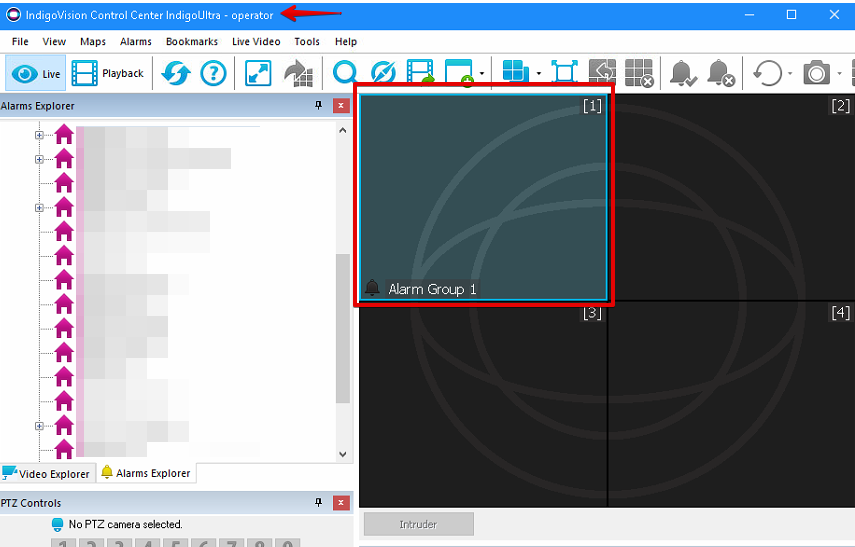Open dropdown arrow beside the replay icon
The width and height of the screenshot is (855, 547).
790,73
